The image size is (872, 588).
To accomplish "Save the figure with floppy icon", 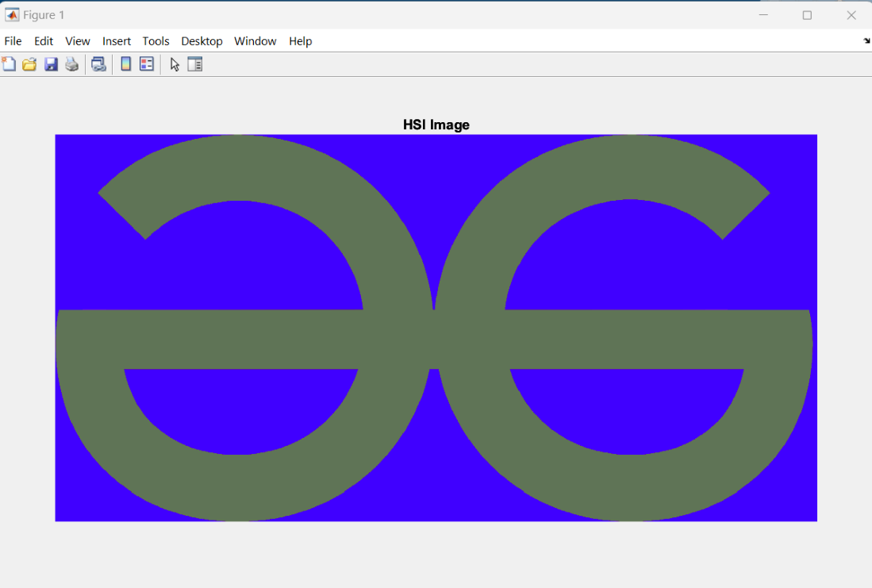I will (x=51, y=64).
